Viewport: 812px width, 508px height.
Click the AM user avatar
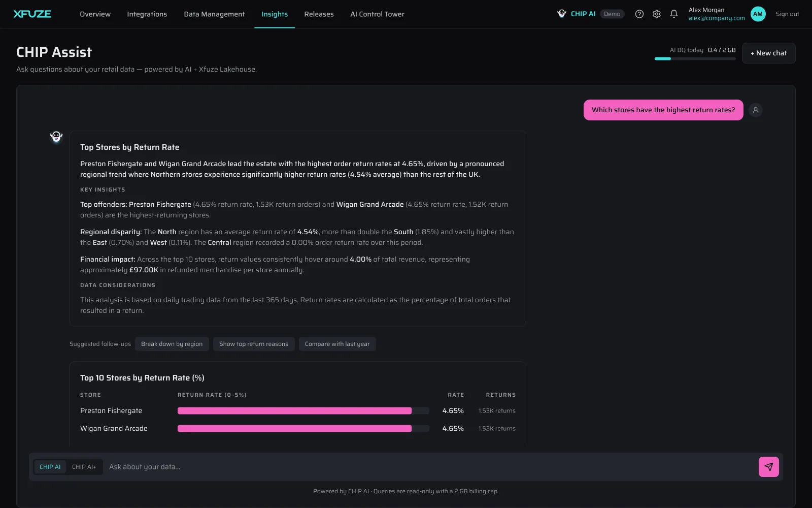[758, 14]
